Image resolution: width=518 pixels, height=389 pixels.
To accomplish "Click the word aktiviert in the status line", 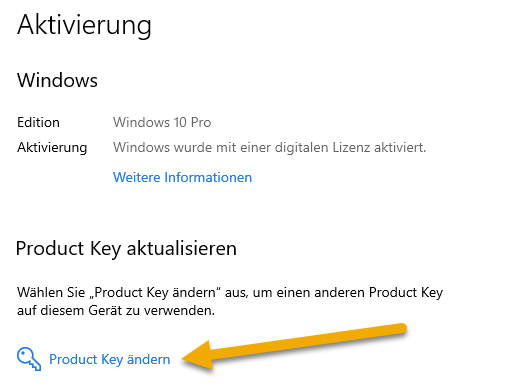I will (400, 147).
